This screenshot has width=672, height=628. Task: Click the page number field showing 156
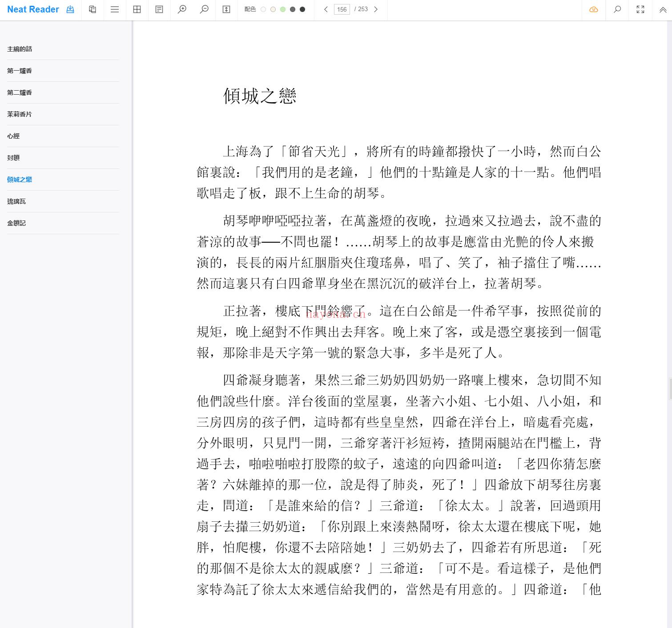tap(342, 9)
